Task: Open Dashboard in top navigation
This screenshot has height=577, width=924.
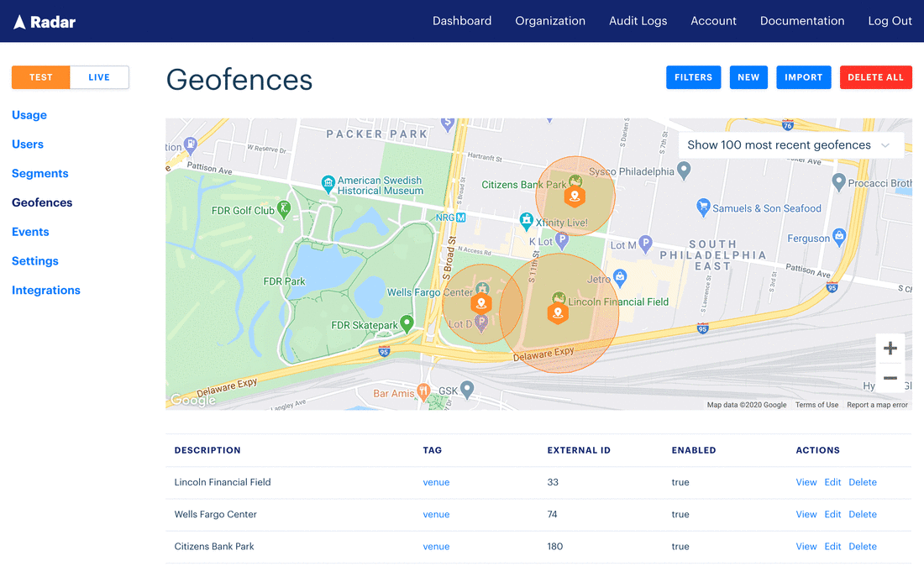Action: point(462,21)
